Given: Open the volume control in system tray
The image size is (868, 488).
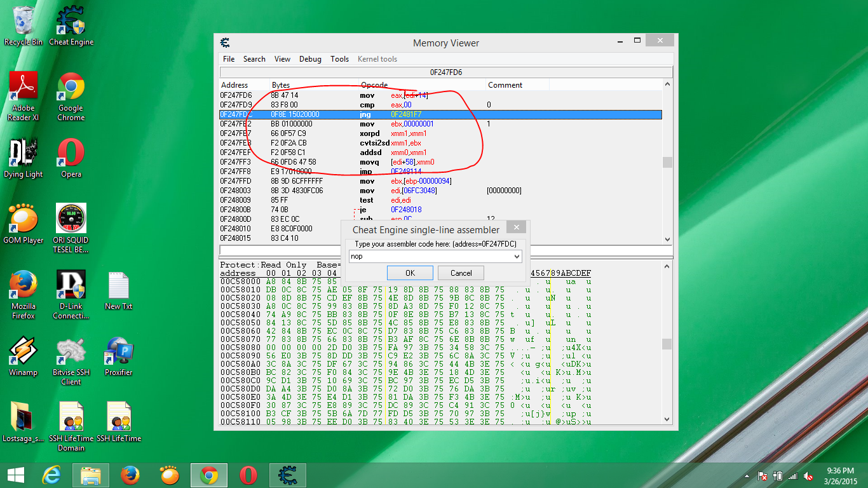Looking at the screenshot, I should pyautogui.click(x=809, y=476).
